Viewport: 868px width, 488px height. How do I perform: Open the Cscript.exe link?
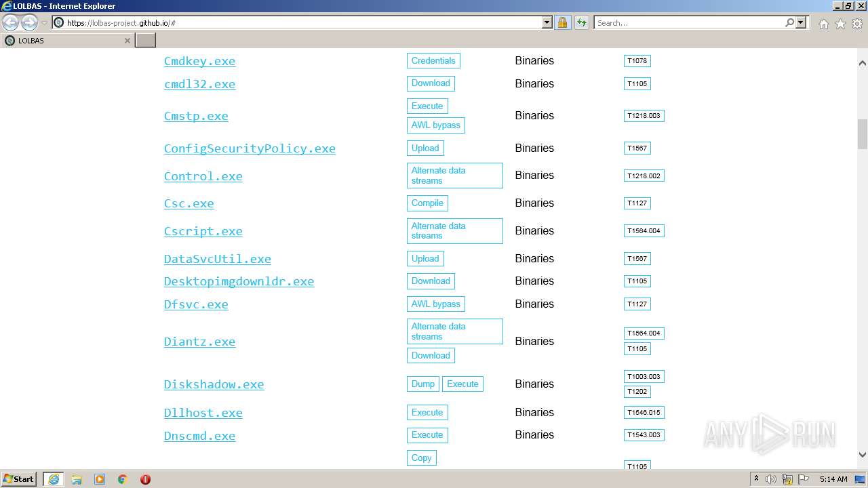click(x=203, y=231)
